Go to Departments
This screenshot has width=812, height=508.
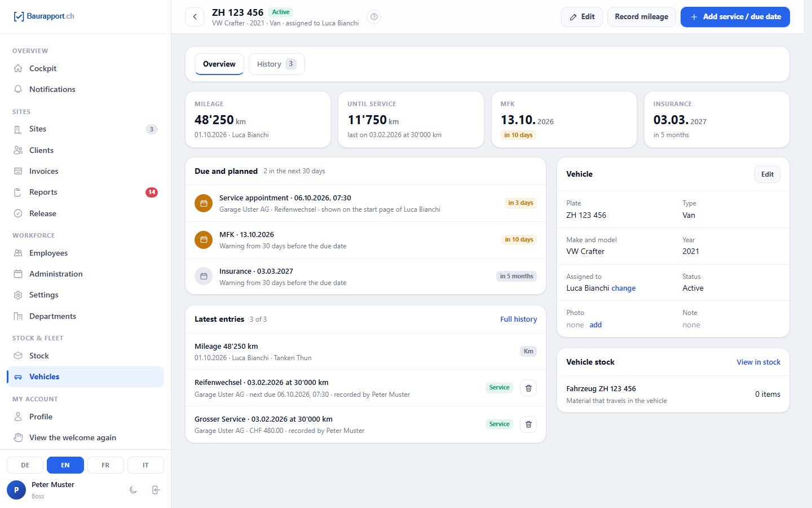[85, 316]
